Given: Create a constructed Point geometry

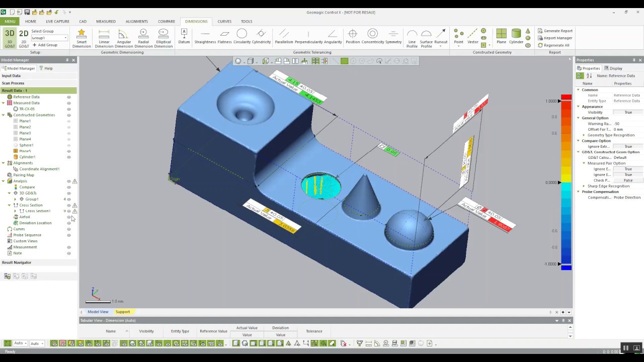Looking at the screenshot, I should coord(458,36).
